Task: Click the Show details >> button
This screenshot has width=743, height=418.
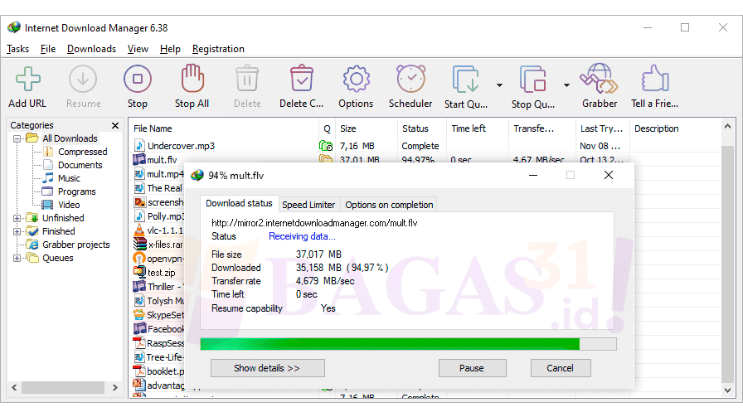Action: pos(266,368)
